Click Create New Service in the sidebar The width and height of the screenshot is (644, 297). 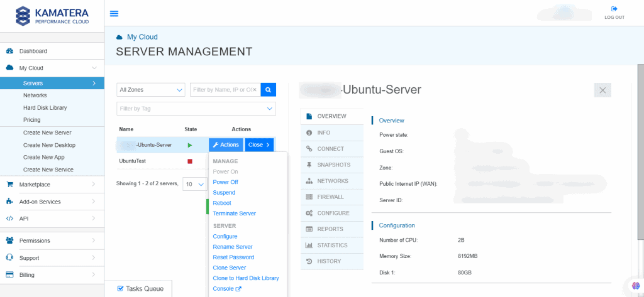[48, 170]
